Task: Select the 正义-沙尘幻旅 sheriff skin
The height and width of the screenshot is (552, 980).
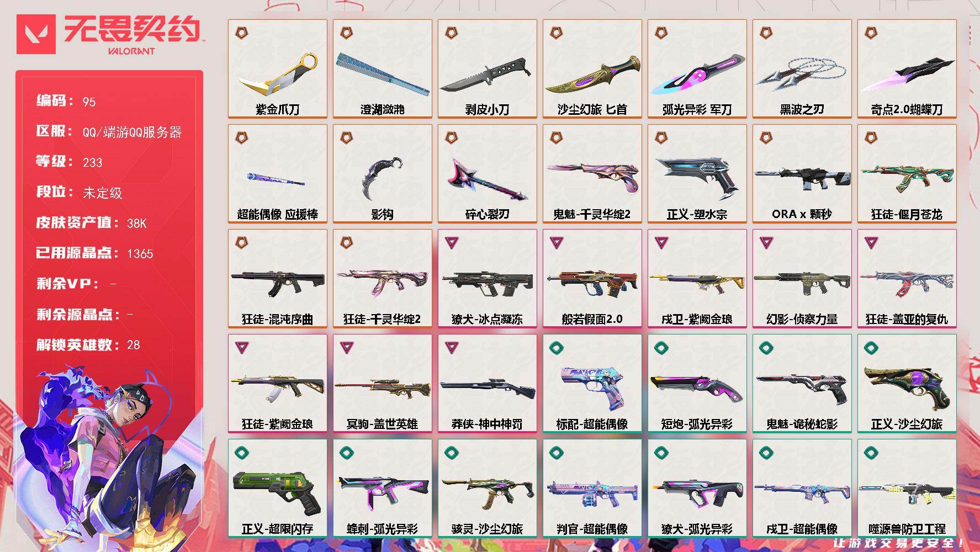Action: coord(907,384)
